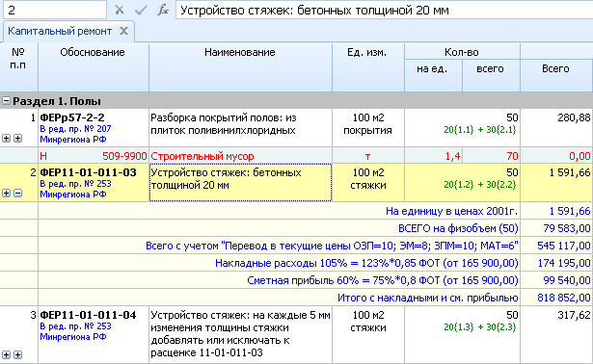Click the Наименование column header
This screenshot has height=364, width=593.
point(240,67)
